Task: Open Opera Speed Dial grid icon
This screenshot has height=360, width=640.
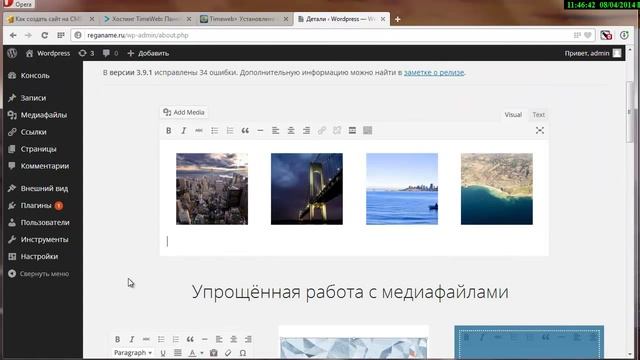Action: pos(61,36)
